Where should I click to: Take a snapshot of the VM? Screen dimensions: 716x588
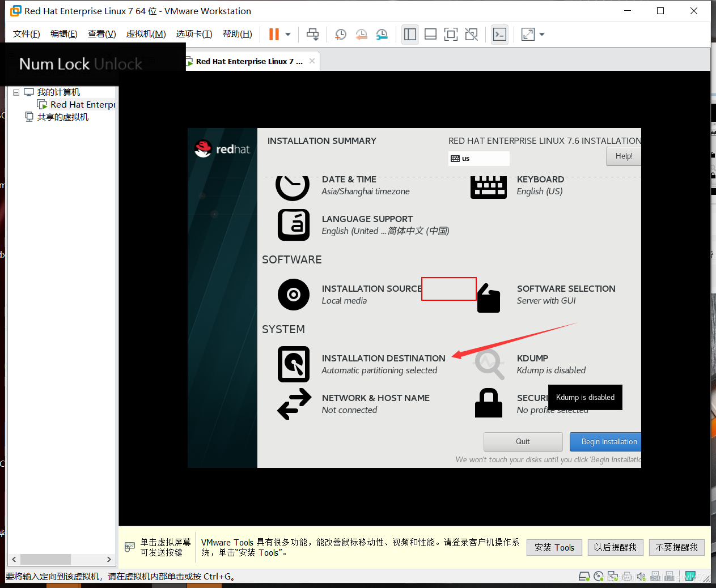click(x=341, y=35)
